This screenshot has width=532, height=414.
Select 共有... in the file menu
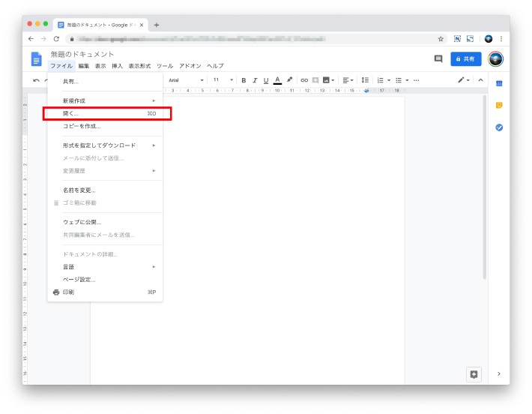click(105, 82)
